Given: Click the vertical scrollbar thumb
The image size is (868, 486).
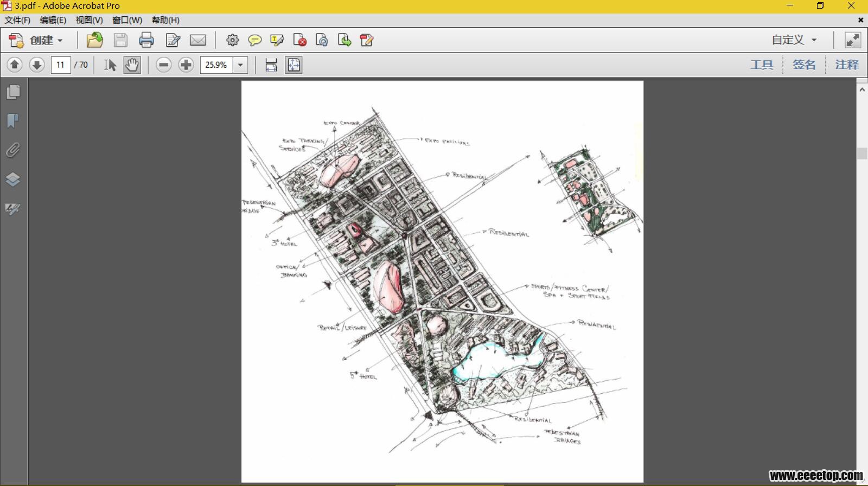Looking at the screenshot, I should [862, 153].
